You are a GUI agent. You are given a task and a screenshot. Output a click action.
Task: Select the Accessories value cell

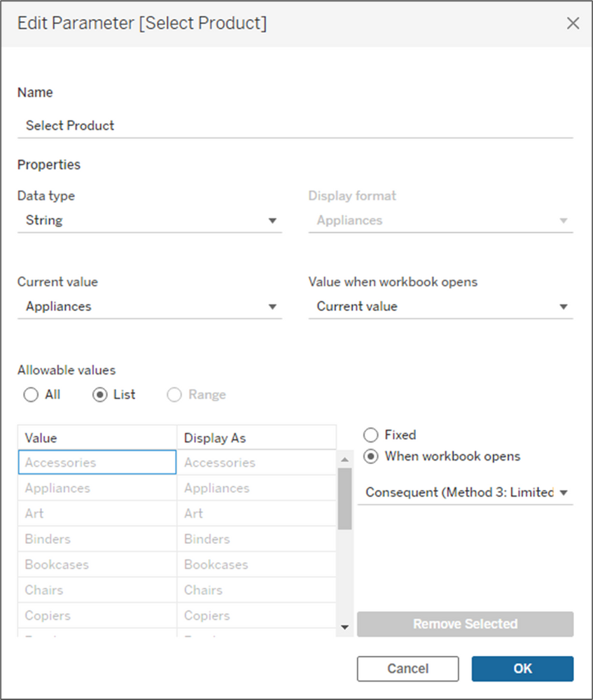(97, 462)
